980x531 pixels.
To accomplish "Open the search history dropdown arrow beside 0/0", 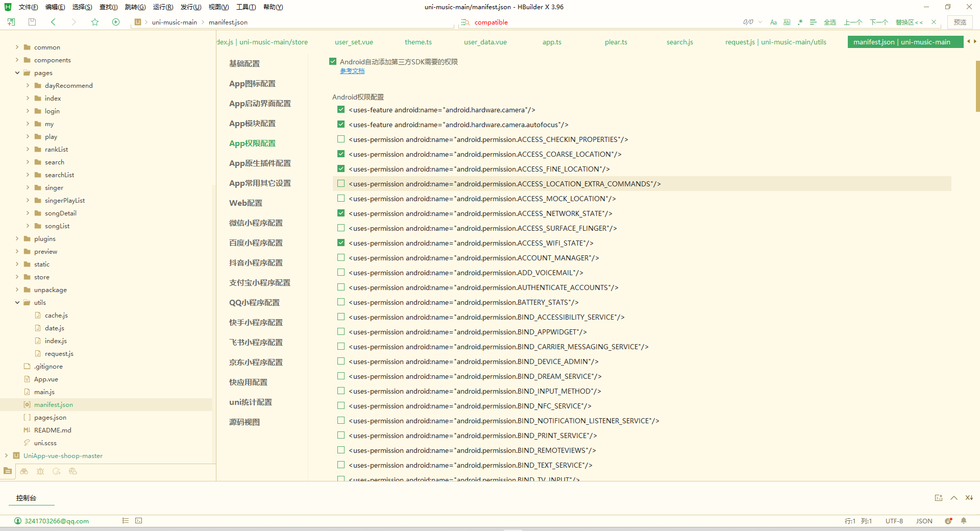I will click(x=761, y=22).
